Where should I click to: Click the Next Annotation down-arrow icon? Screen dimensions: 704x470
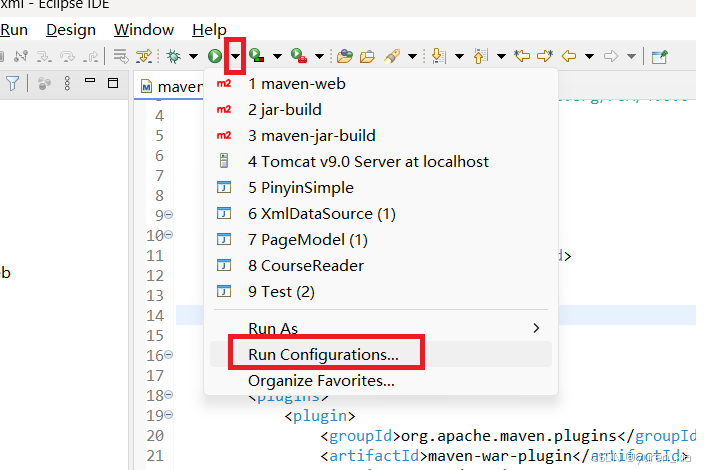(x=438, y=56)
